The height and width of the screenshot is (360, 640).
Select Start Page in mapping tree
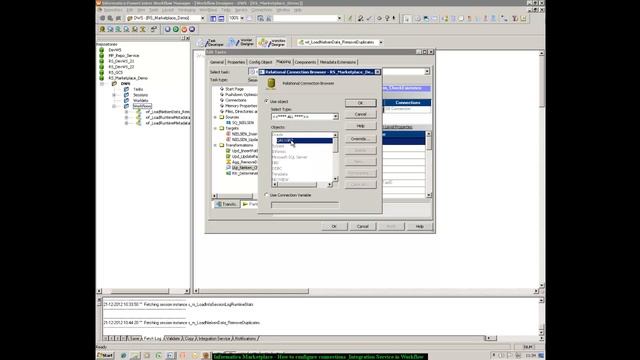click(234, 89)
